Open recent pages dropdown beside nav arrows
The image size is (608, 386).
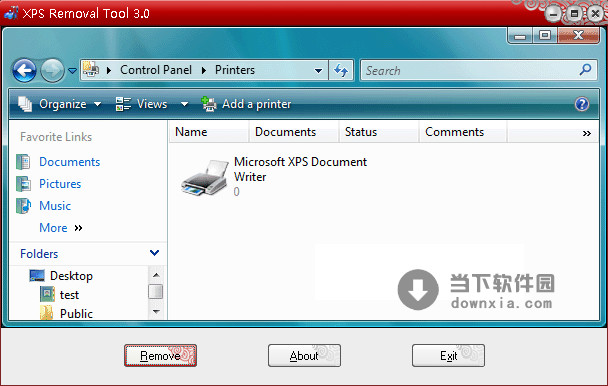73,71
